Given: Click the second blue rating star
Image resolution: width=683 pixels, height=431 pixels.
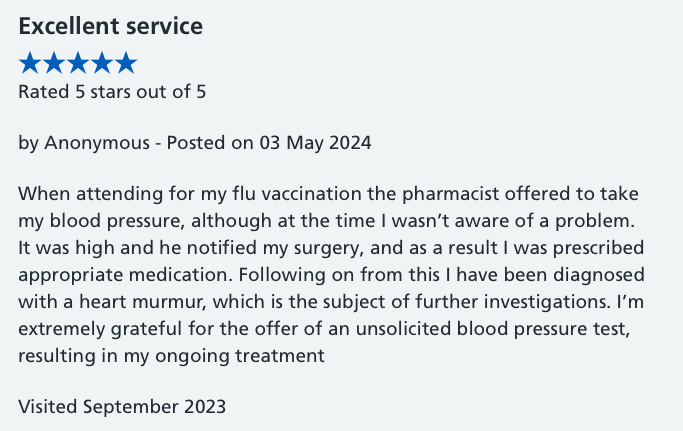Looking at the screenshot, I should coord(54,62).
